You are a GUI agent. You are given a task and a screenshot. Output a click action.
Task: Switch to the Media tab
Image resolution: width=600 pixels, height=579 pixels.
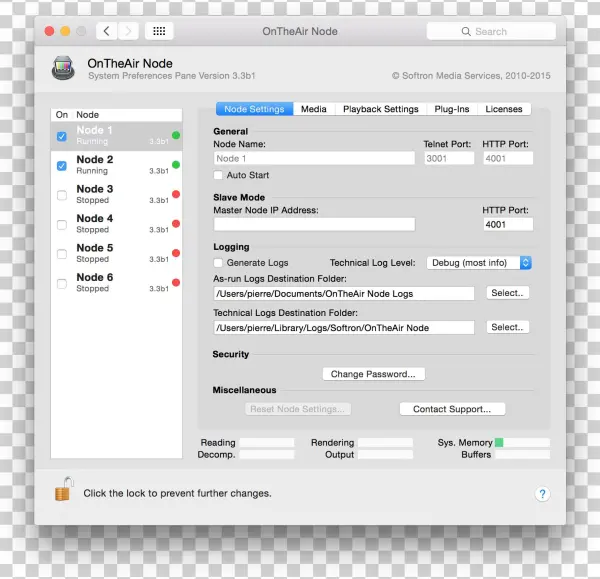click(314, 109)
